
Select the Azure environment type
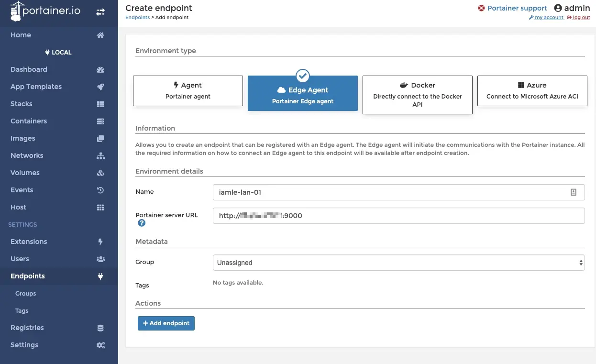pyautogui.click(x=532, y=91)
